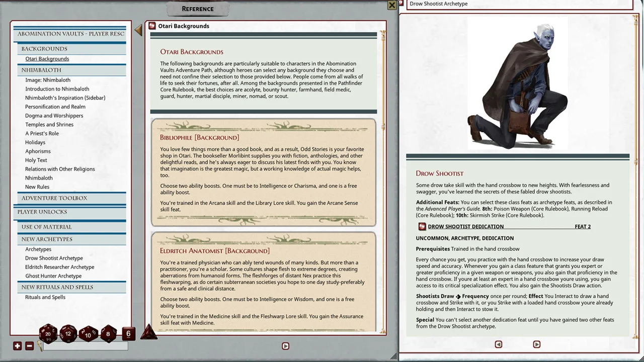Roll the pyramid-shaped d4 die
The image size is (644, 362).
click(148, 332)
